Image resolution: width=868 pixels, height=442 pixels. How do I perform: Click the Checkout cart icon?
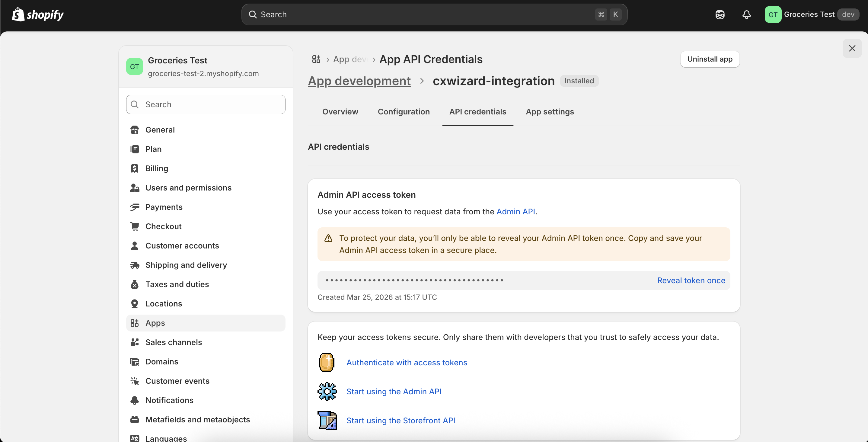tap(135, 226)
